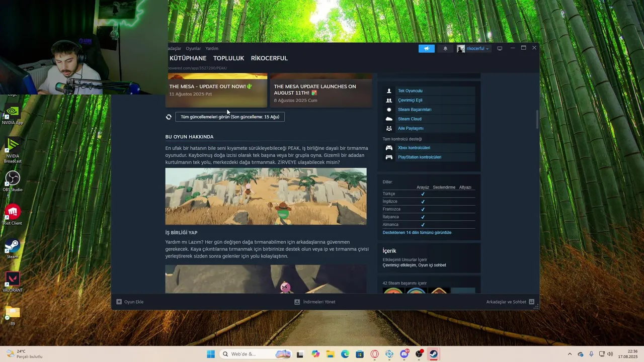Viewport: 644px width, 362px height.
Task: Click the taskbar microphone icon
Action: click(591, 354)
